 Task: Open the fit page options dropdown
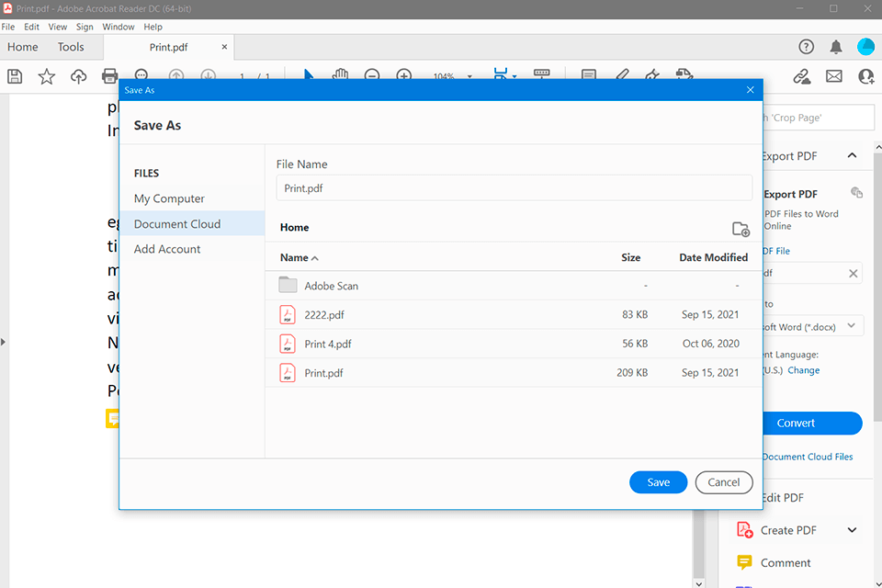point(514,76)
